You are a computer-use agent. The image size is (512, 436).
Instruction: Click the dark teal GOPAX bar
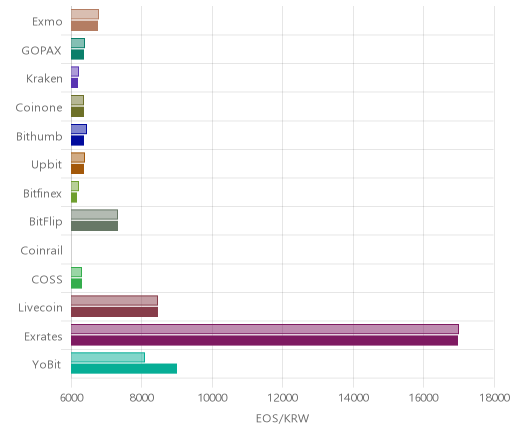click(77, 55)
